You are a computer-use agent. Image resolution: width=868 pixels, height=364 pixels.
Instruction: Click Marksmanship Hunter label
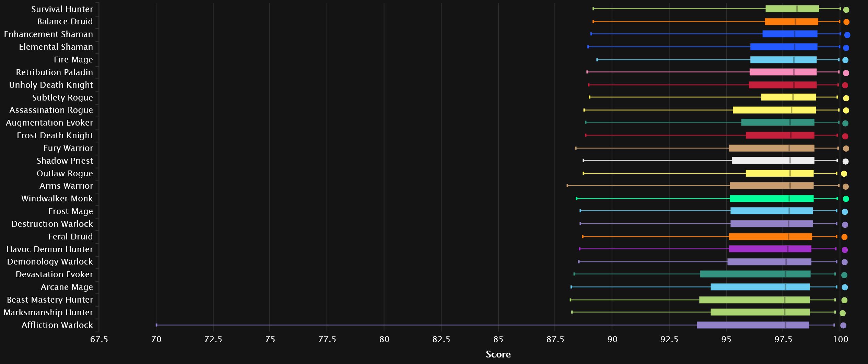48,313
